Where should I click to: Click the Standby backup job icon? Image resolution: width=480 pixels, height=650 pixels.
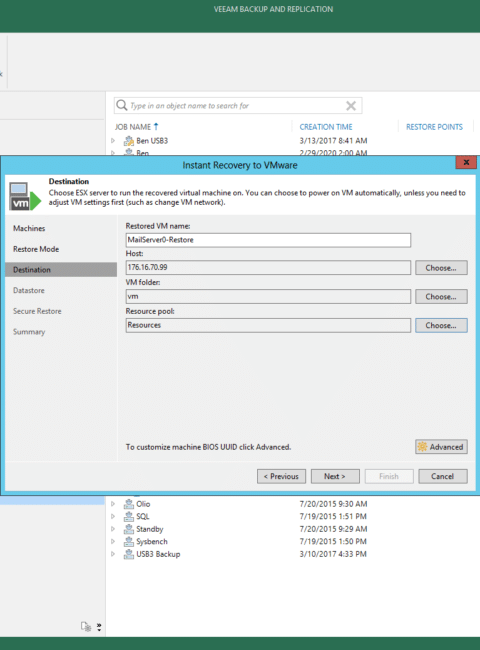129,529
